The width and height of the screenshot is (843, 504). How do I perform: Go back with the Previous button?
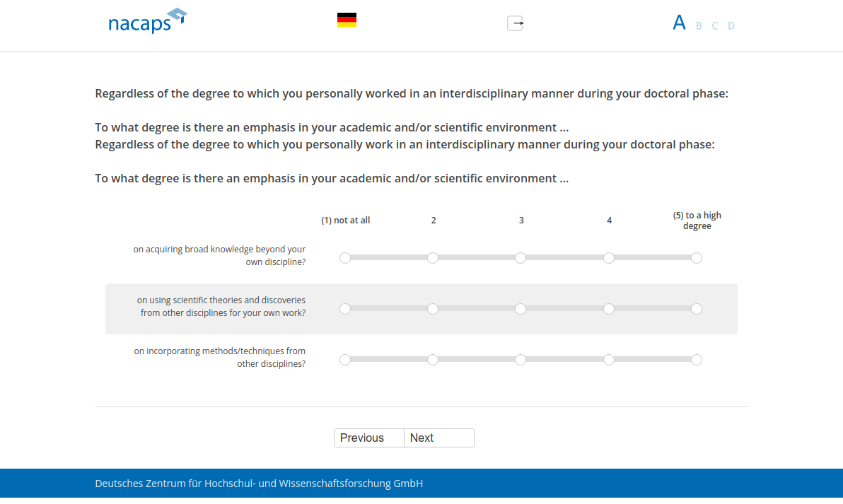368,438
